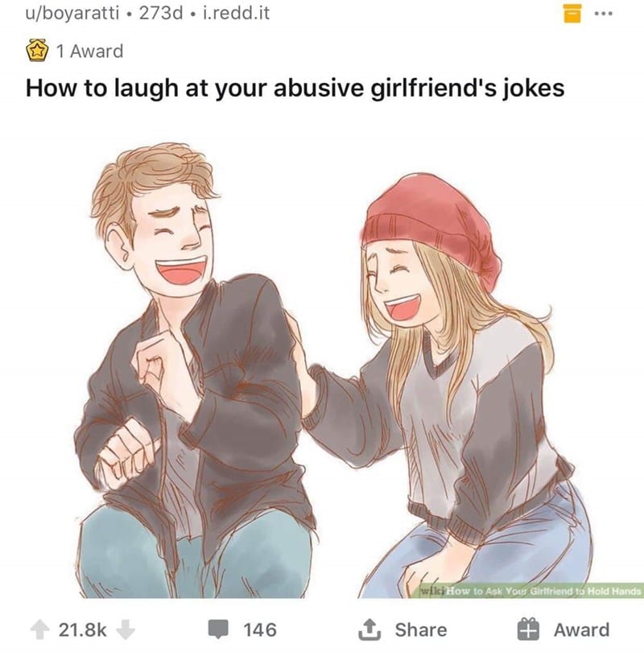The height and width of the screenshot is (656, 644).
Task: Upvote the post with the up arrow
Action: point(39,629)
